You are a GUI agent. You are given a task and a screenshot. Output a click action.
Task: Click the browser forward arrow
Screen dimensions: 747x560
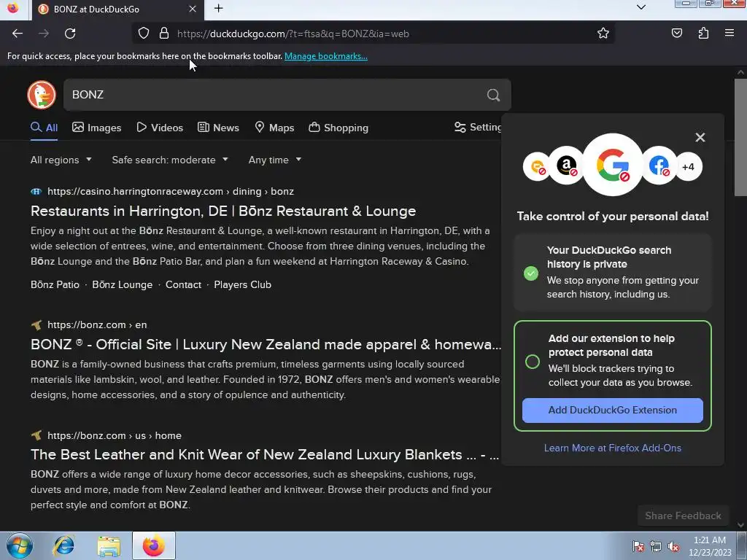pos(43,34)
